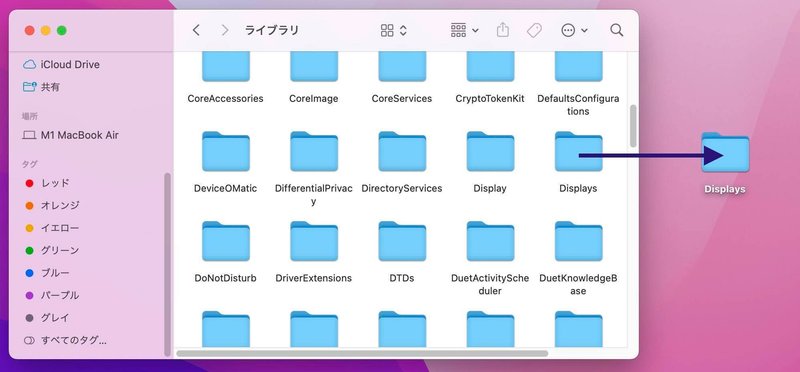Click the タグ sidebar section header

pos(29,164)
